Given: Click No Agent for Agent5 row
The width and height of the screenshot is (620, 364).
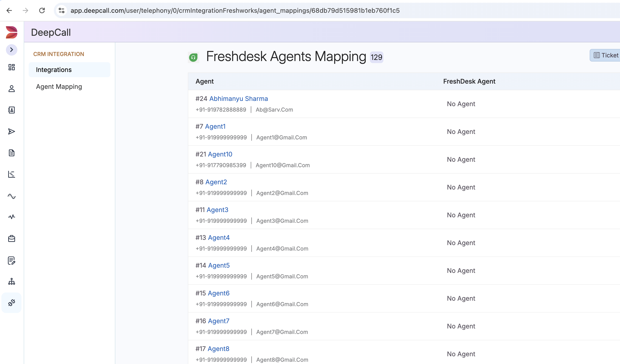Looking at the screenshot, I should point(461,271).
